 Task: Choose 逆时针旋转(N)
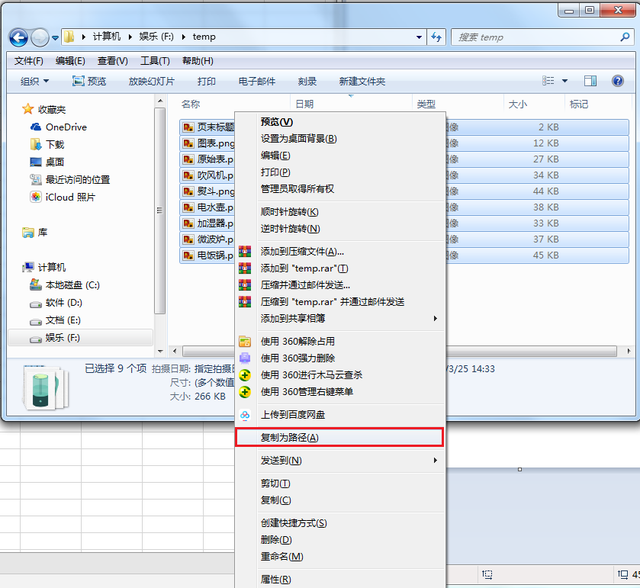290,229
